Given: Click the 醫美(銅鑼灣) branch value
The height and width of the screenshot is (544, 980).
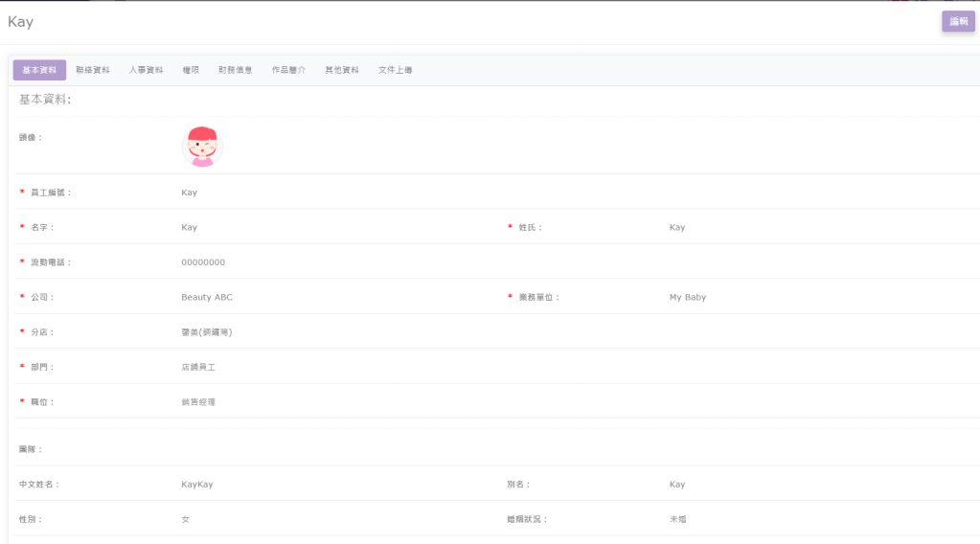Looking at the screenshot, I should point(207,332).
